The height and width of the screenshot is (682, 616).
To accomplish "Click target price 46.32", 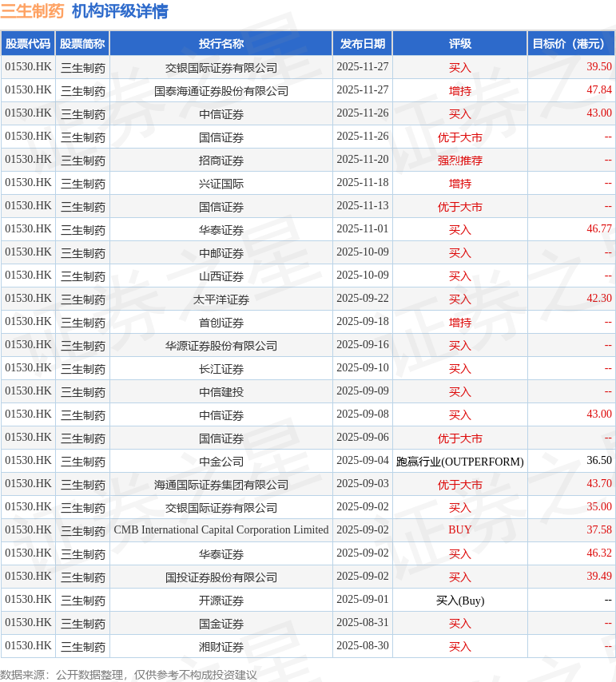I will tap(599, 553).
